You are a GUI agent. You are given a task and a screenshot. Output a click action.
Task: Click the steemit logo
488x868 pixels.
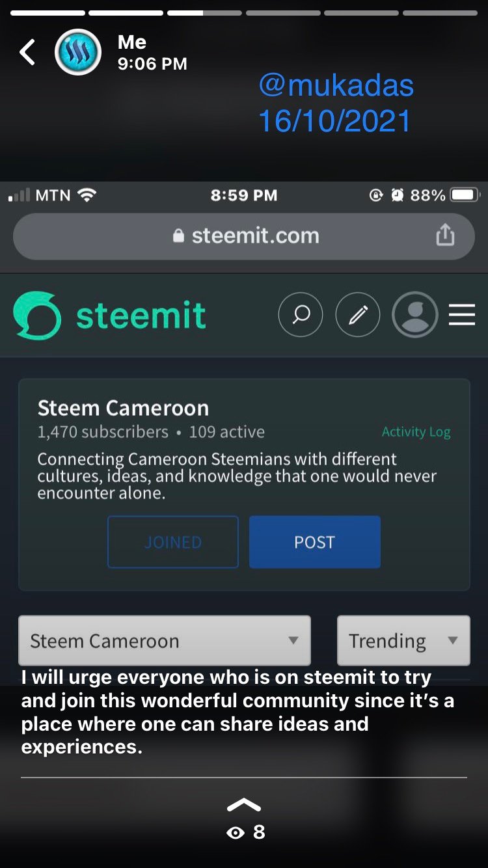point(109,316)
